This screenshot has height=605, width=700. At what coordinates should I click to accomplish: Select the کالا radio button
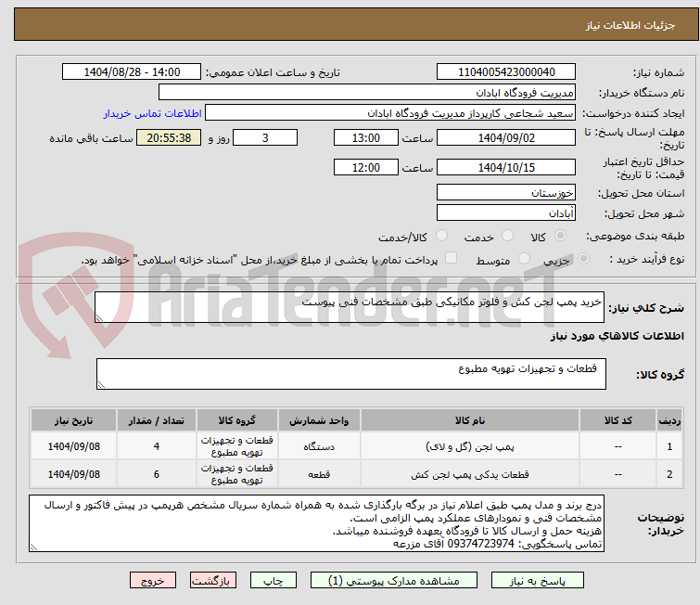pos(560,236)
